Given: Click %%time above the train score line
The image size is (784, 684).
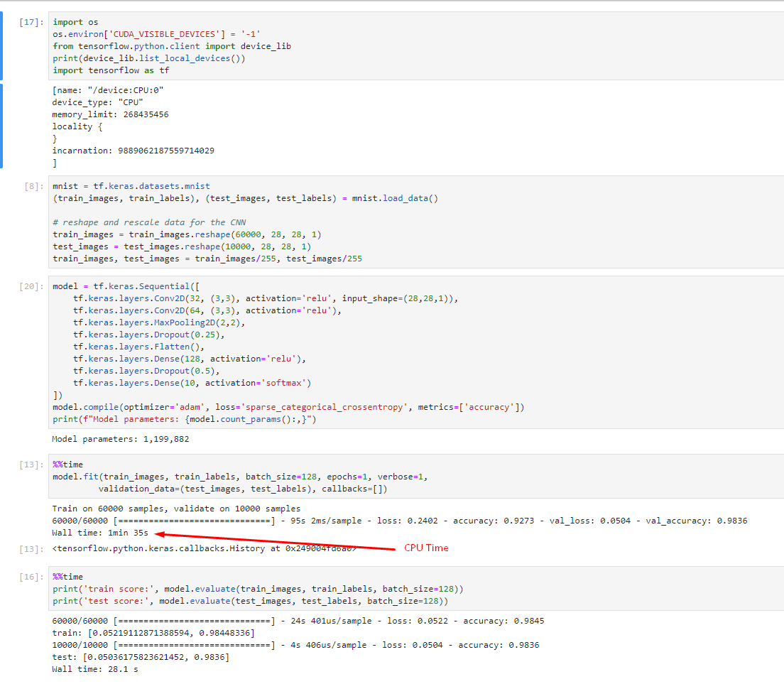Looking at the screenshot, I should 68,577.
